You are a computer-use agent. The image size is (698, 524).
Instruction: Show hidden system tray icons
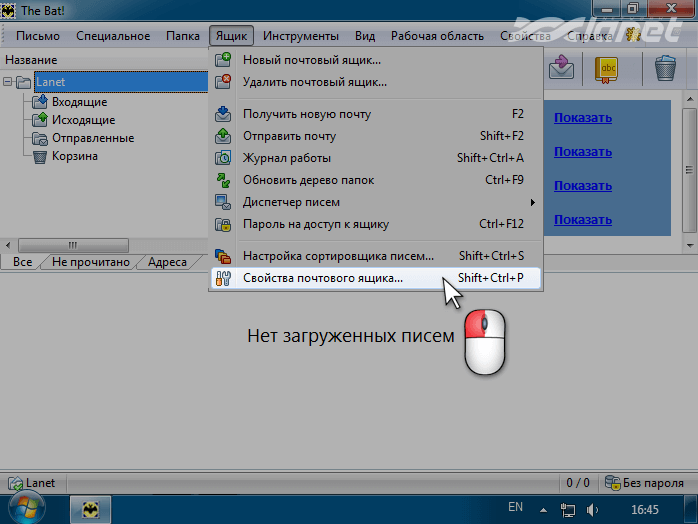coord(544,508)
